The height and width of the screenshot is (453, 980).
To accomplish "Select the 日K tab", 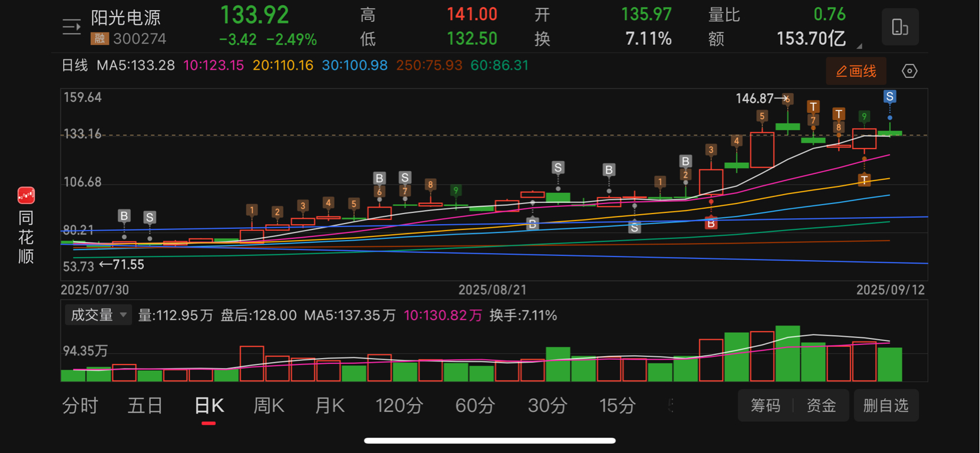I will tap(209, 406).
